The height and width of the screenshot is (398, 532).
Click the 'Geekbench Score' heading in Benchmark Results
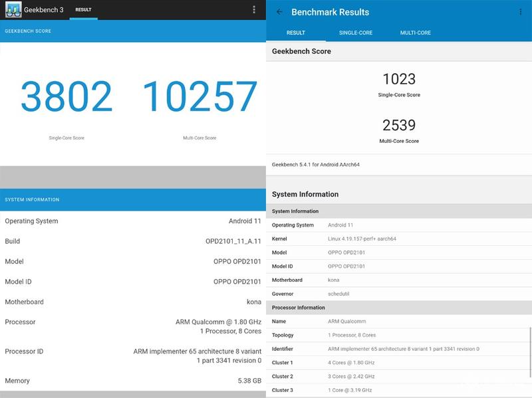pyautogui.click(x=301, y=51)
